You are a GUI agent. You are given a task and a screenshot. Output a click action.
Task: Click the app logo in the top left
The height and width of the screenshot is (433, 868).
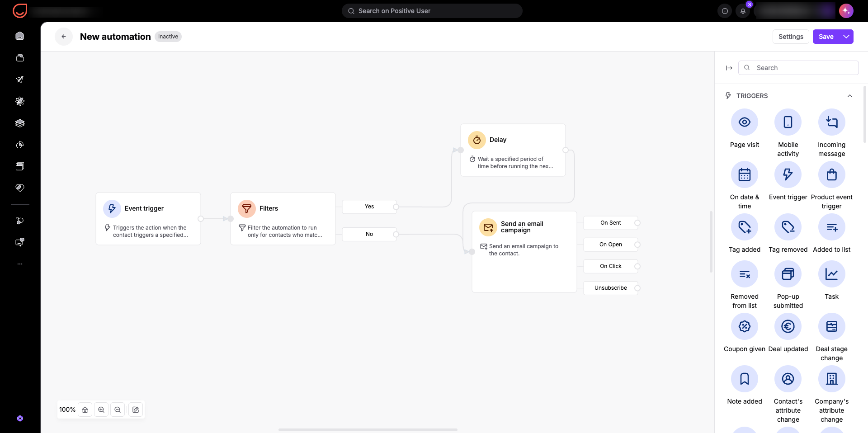click(x=20, y=11)
